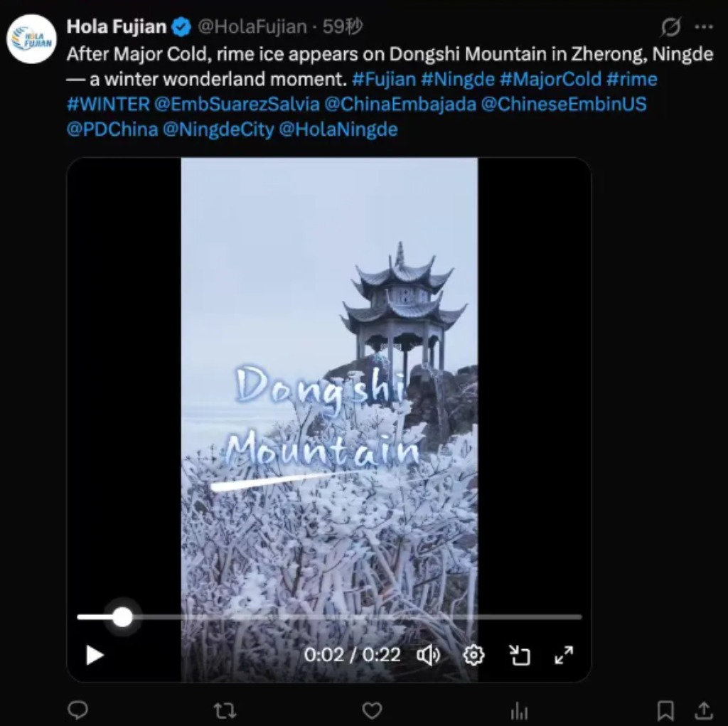Toggle picture-in-picture mode for video
The width and height of the screenshot is (728, 726).
(519, 656)
